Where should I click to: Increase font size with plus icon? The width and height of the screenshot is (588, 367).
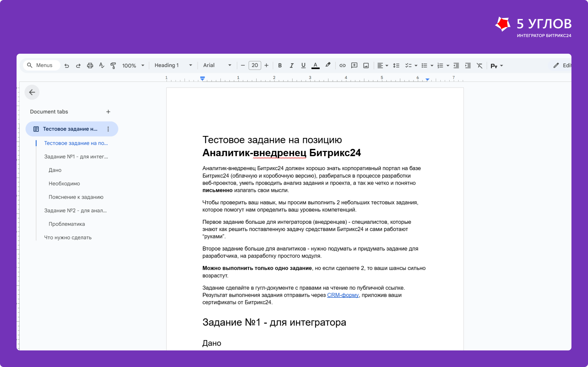pyautogui.click(x=267, y=65)
